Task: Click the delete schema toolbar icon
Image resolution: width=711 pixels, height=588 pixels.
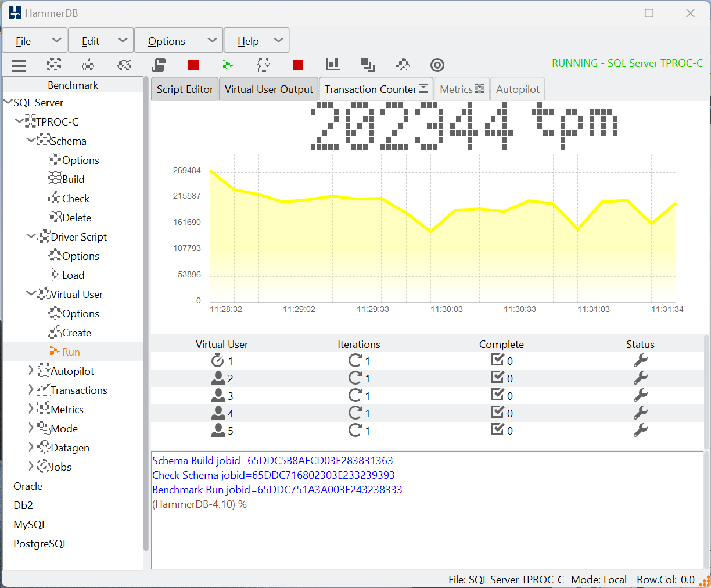Action: pyautogui.click(x=124, y=65)
